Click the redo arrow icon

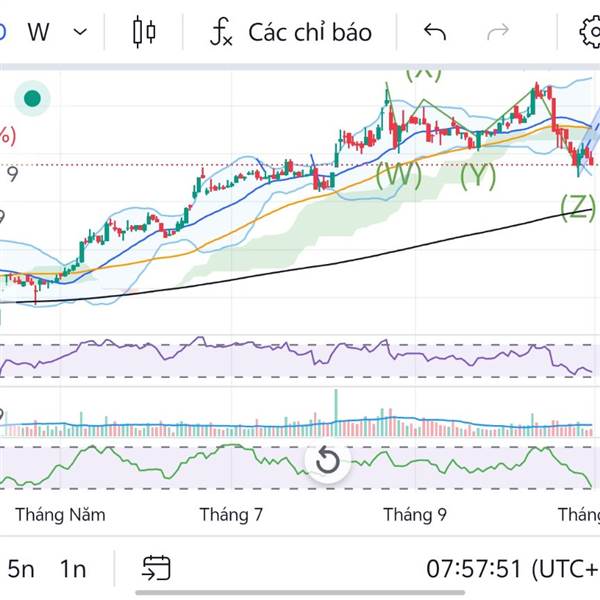[x=497, y=32]
